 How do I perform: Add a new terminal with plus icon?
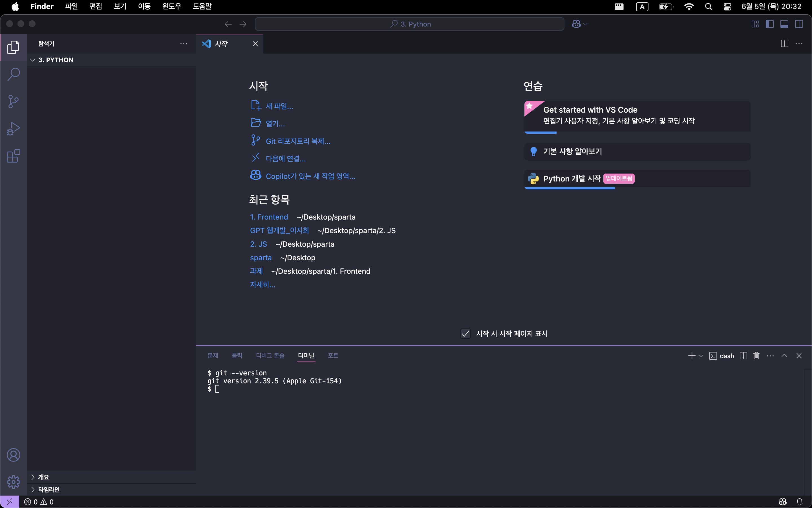tap(692, 356)
